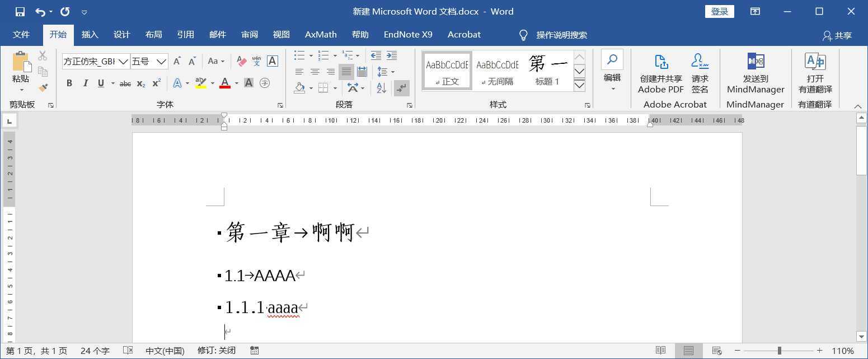This screenshot has height=359, width=868.
Task: Click the 登录 sign-in button
Action: 719,11
